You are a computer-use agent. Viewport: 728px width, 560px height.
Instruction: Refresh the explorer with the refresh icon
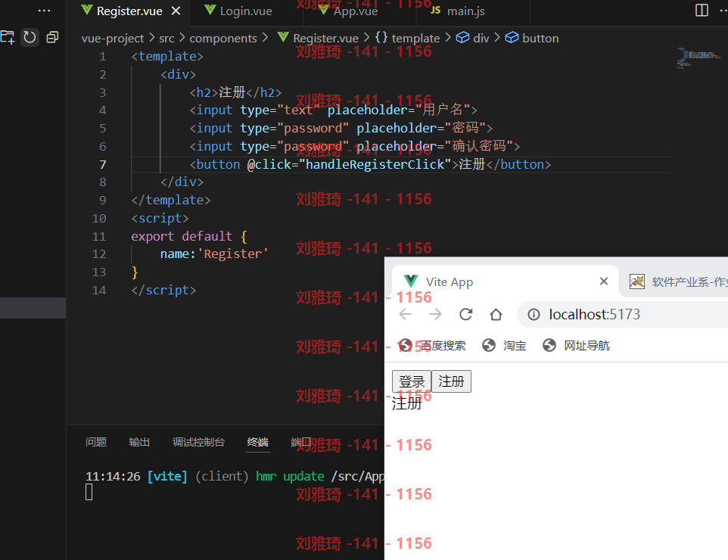pyautogui.click(x=30, y=37)
